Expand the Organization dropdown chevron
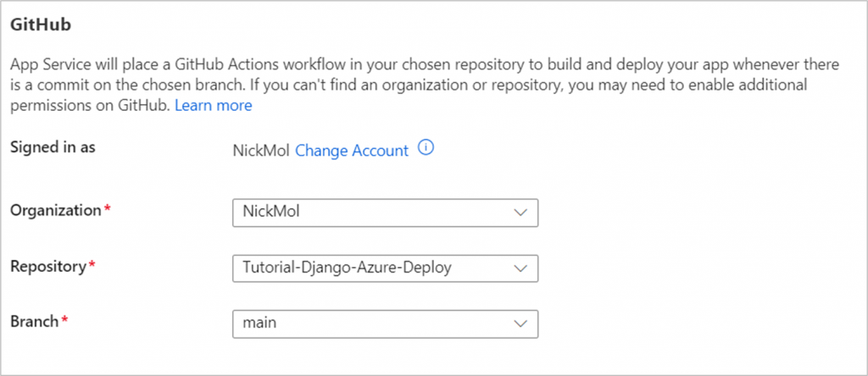Screen dimensions: 868x376 tap(520, 213)
